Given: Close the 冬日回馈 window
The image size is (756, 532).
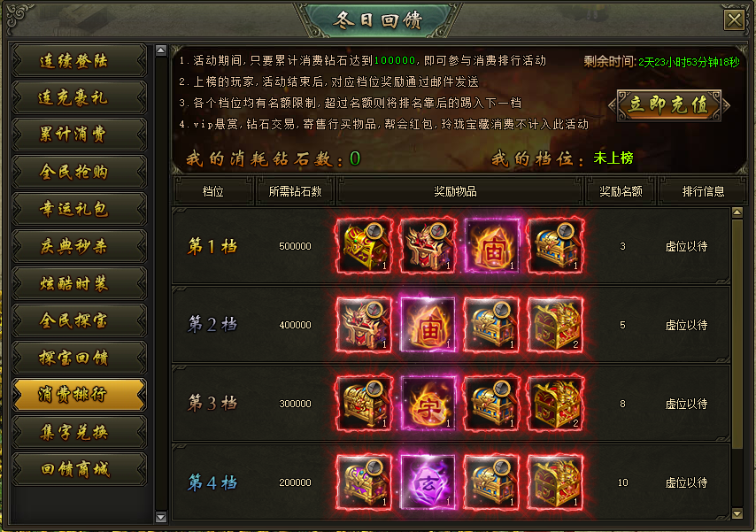Looking at the screenshot, I should [x=734, y=20].
